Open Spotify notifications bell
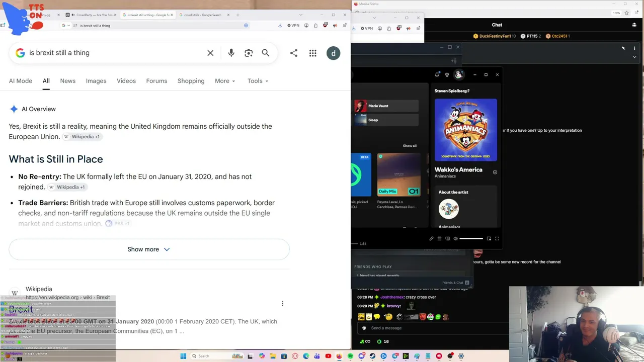This screenshot has width=644, height=362. click(x=437, y=75)
